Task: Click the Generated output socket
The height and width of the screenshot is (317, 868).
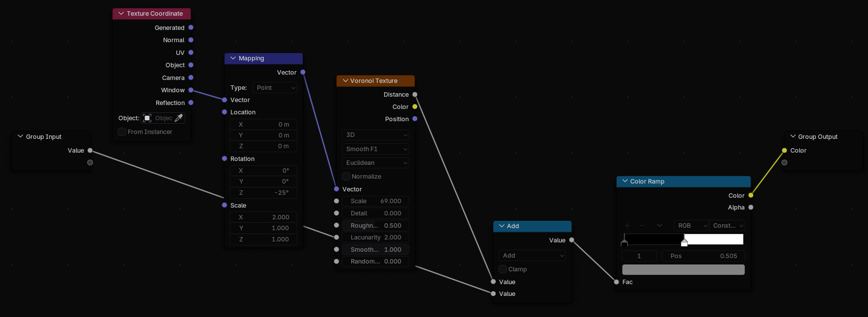Action: pos(191,27)
